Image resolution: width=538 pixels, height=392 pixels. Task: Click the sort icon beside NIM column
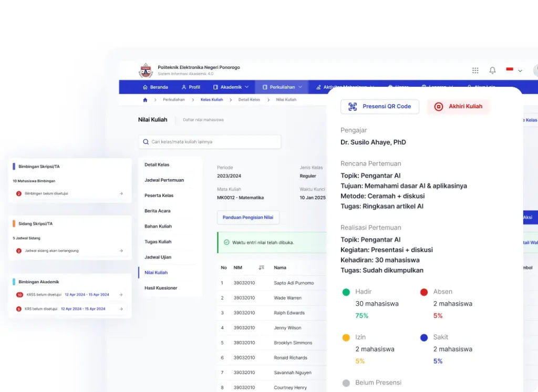pyautogui.click(x=261, y=267)
